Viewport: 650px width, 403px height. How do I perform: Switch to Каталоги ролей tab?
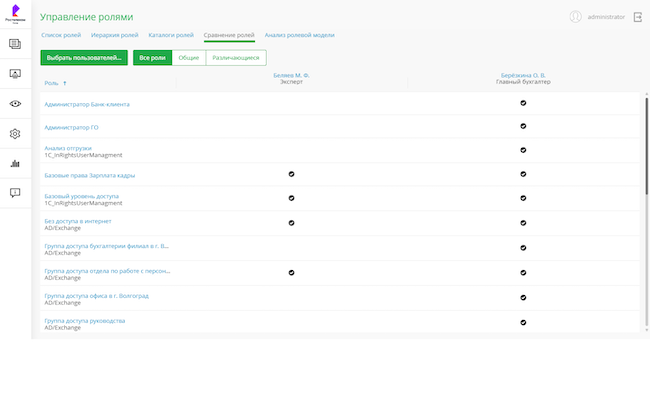click(171, 35)
